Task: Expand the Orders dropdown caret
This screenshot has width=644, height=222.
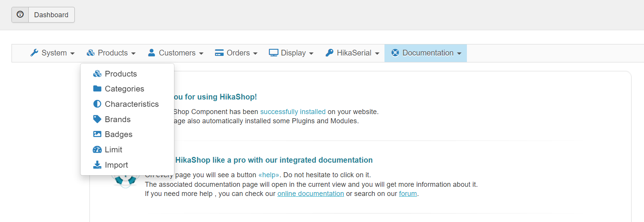Action: tap(255, 54)
